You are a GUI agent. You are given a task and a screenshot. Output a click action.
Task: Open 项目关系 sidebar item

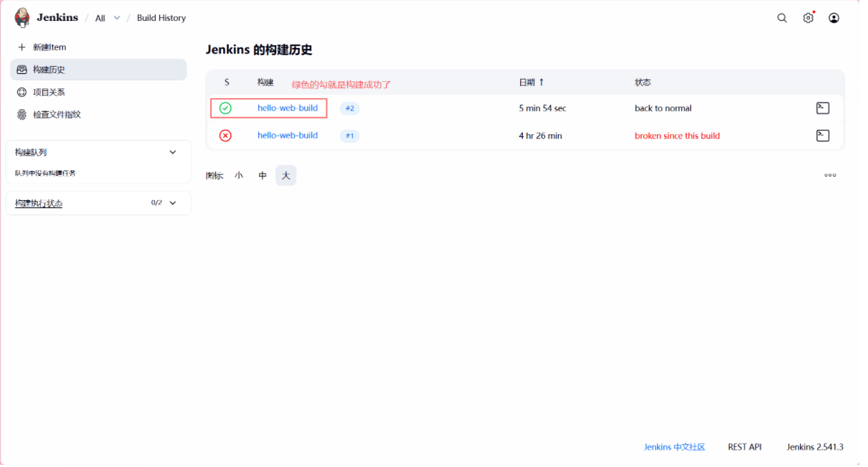(98, 92)
